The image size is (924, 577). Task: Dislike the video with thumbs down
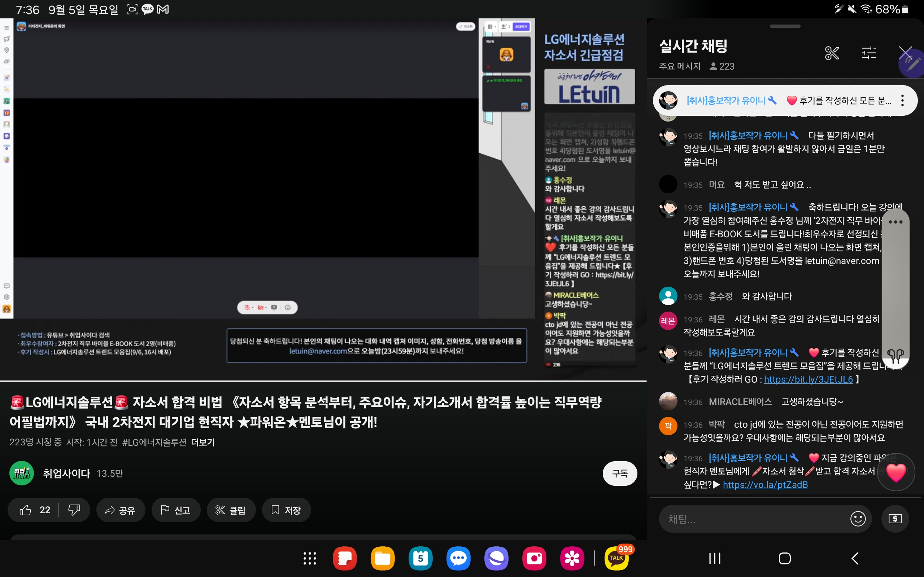74,510
